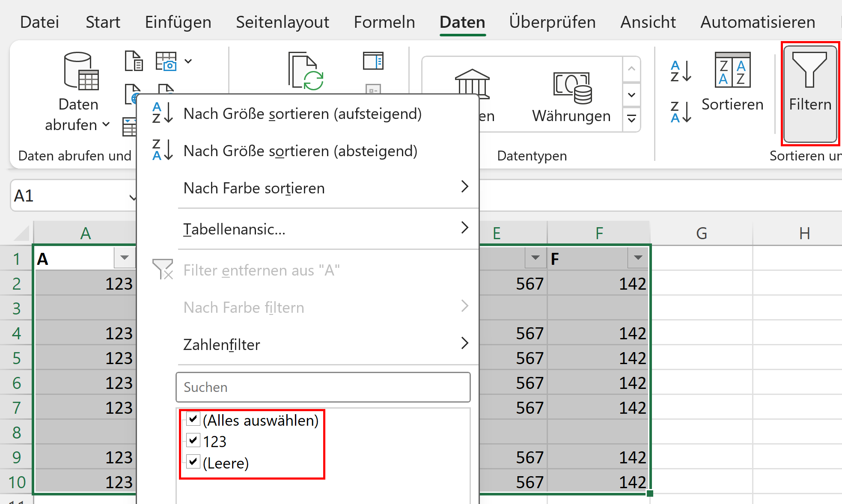Choose Nach Größe sortieren (aufsteigend)
The image size is (842, 504).
click(307, 114)
